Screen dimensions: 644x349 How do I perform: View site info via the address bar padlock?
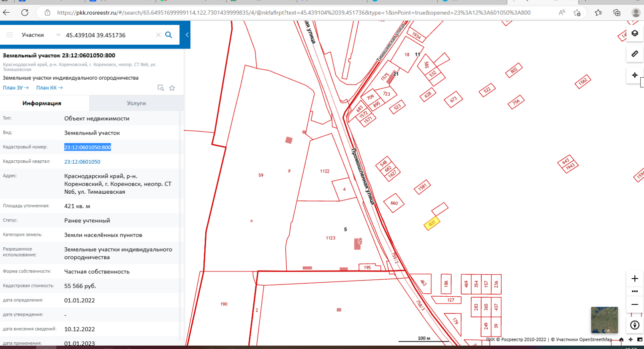pos(48,13)
